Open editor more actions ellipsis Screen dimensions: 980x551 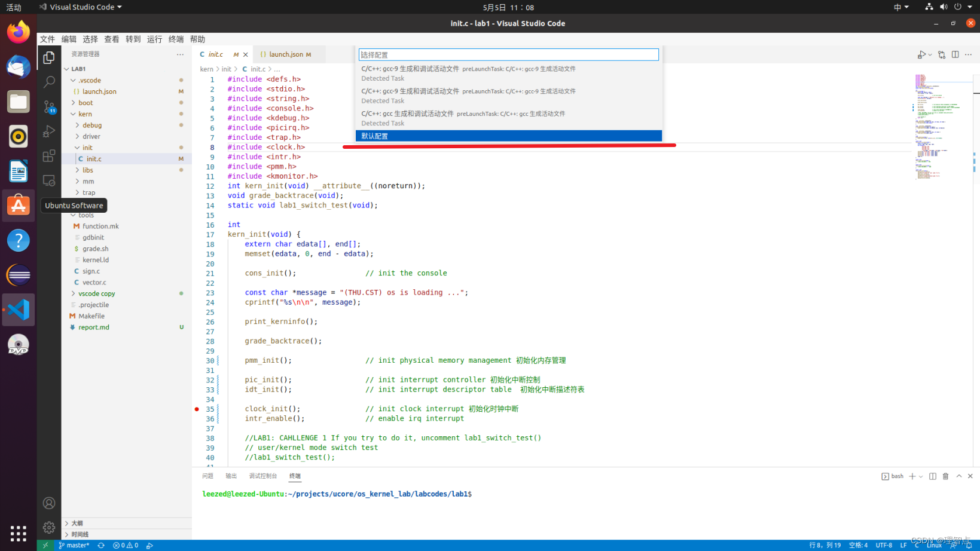(969, 54)
